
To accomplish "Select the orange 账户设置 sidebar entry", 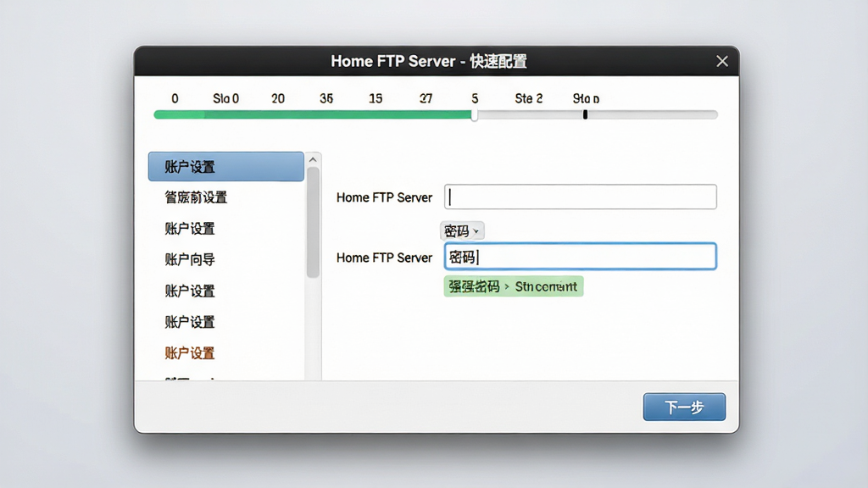I will tap(190, 353).
